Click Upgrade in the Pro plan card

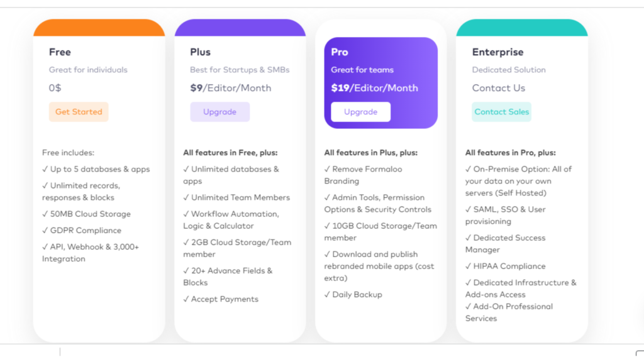click(x=360, y=112)
